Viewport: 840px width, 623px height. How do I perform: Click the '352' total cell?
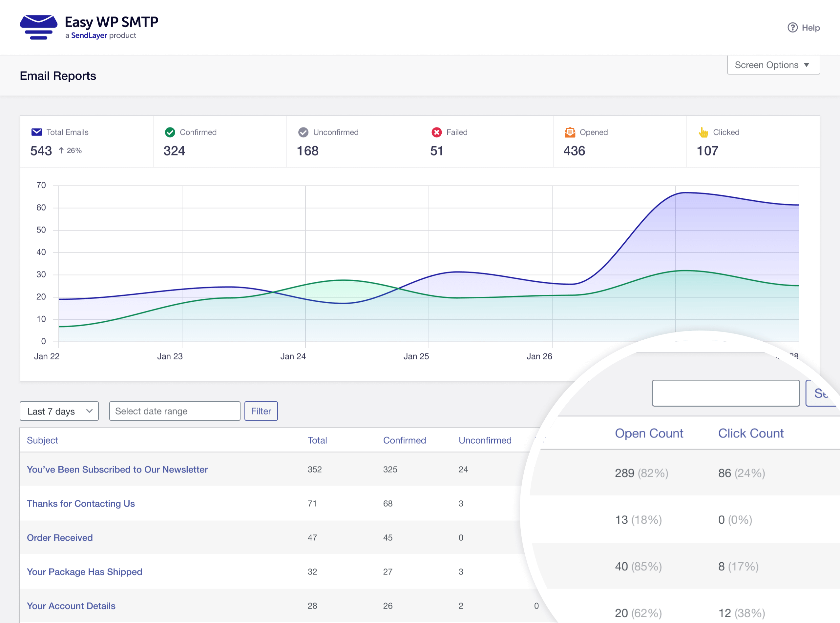click(315, 470)
